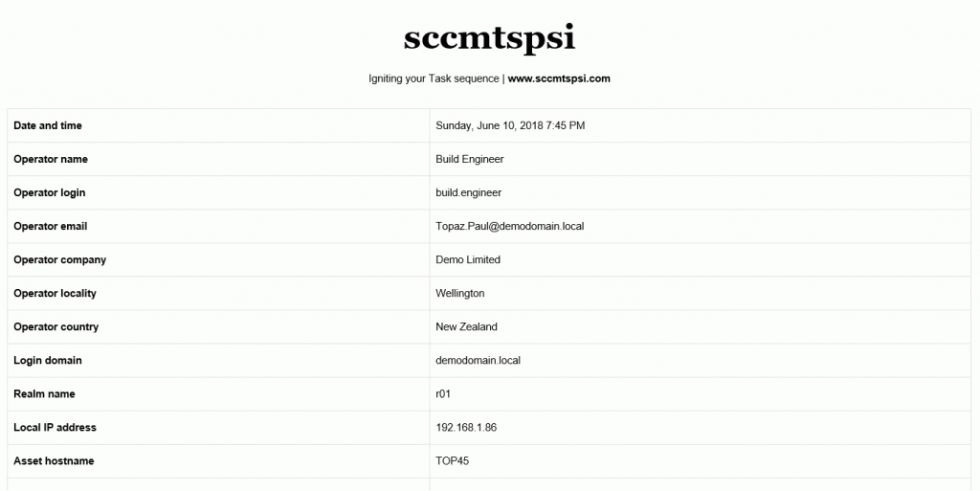Click the 'TOP45' hostname value
This screenshot has height=491, width=980.
tap(453, 460)
